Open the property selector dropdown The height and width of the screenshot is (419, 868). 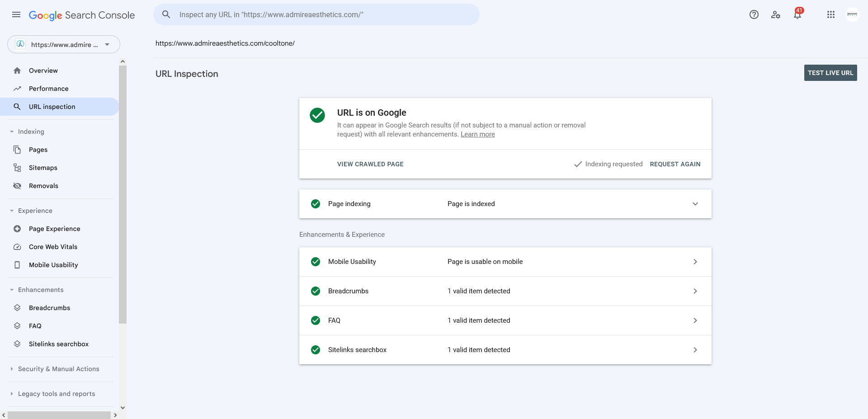pos(64,44)
